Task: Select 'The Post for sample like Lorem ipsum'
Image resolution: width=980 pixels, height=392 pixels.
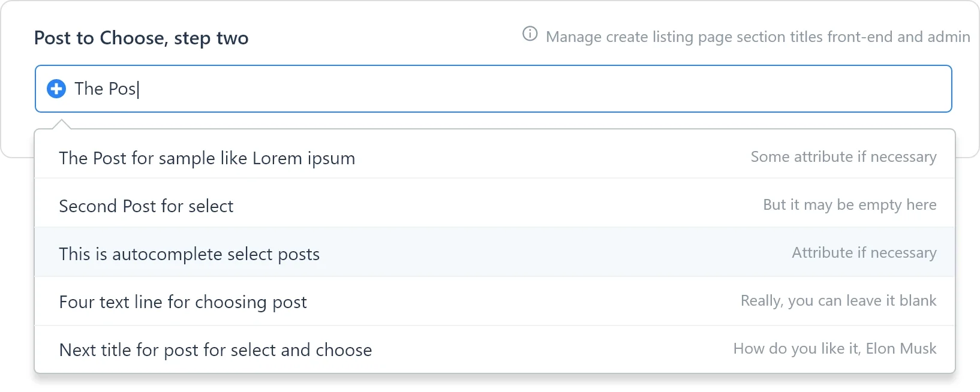Action: click(x=206, y=158)
